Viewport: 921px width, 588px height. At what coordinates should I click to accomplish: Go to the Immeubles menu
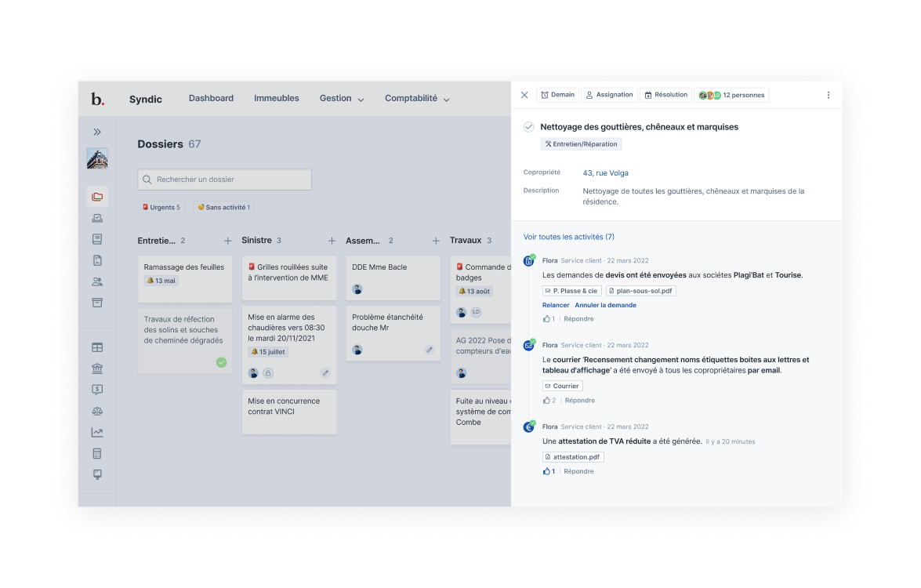(x=277, y=98)
